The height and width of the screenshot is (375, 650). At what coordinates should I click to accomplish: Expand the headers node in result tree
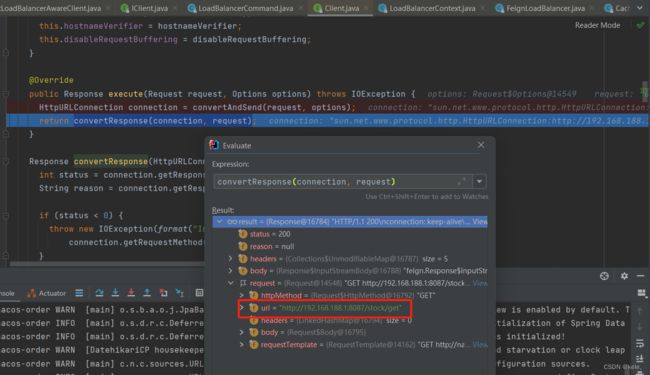pos(230,259)
